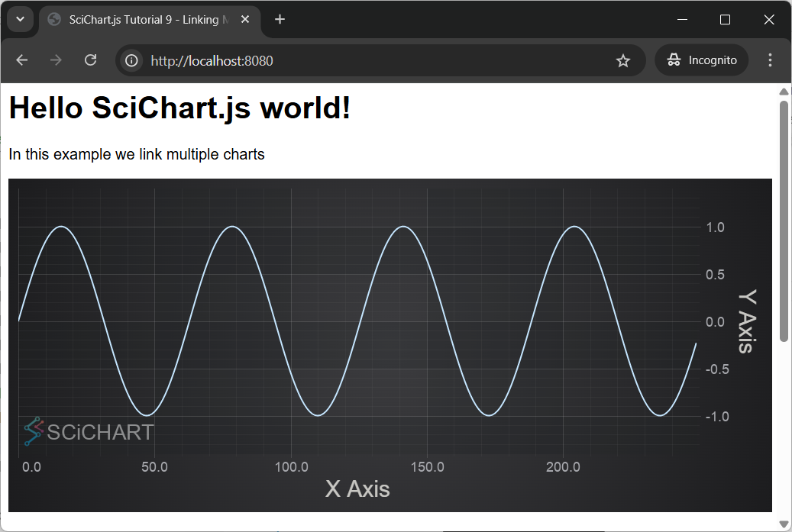Screen dimensions: 792x532
Task: Click the forward navigation arrow
Action: coord(55,60)
